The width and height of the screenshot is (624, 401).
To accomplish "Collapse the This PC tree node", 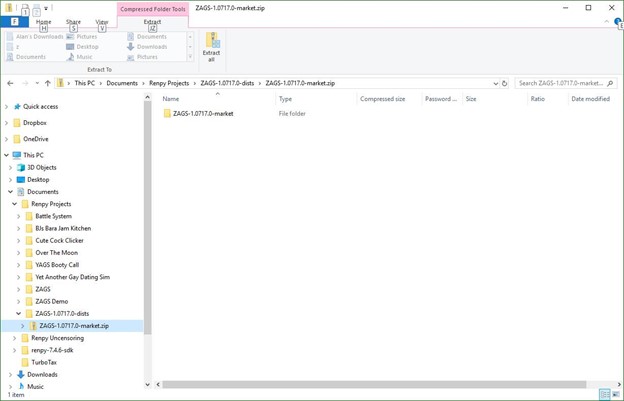I will (6, 155).
